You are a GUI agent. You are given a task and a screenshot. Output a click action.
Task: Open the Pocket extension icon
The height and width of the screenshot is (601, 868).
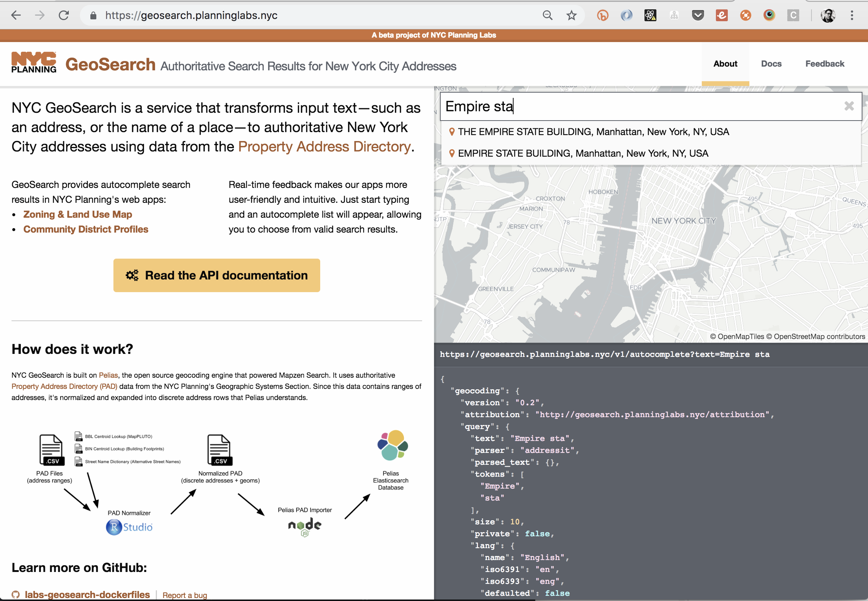[x=698, y=15]
